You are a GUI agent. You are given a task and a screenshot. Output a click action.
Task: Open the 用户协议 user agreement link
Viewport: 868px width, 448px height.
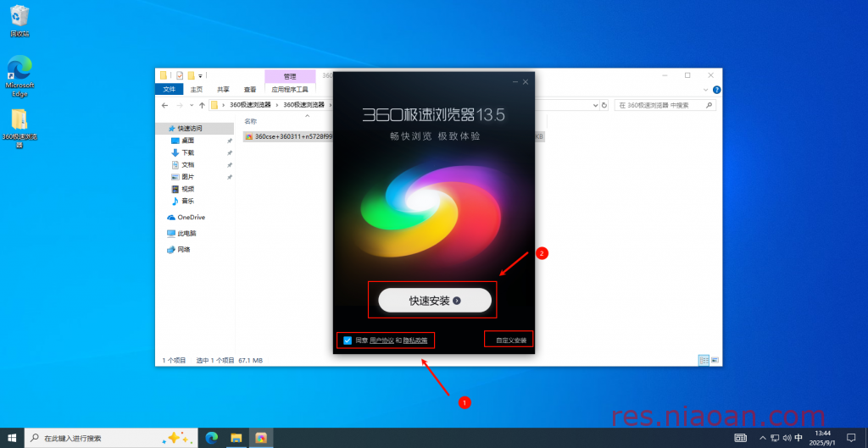[x=381, y=340]
